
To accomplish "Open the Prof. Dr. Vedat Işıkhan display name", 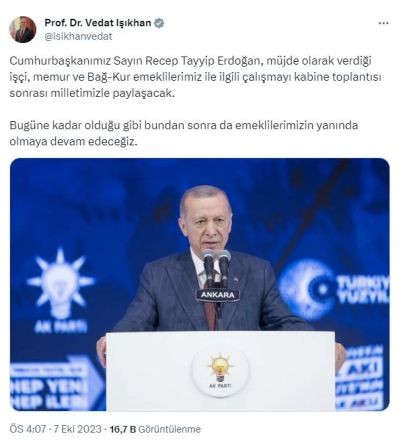I will (98, 23).
